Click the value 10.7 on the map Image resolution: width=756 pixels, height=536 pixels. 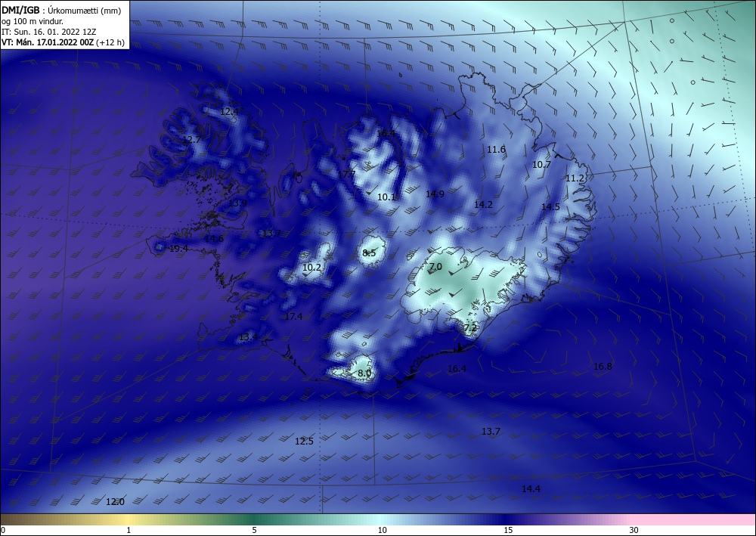pyautogui.click(x=541, y=165)
